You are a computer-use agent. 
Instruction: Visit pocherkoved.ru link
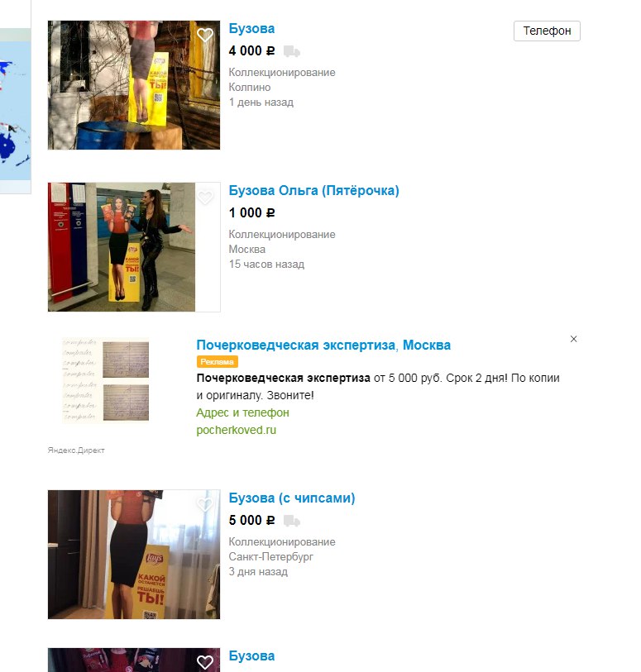pyautogui.click(x=237, y=430)
